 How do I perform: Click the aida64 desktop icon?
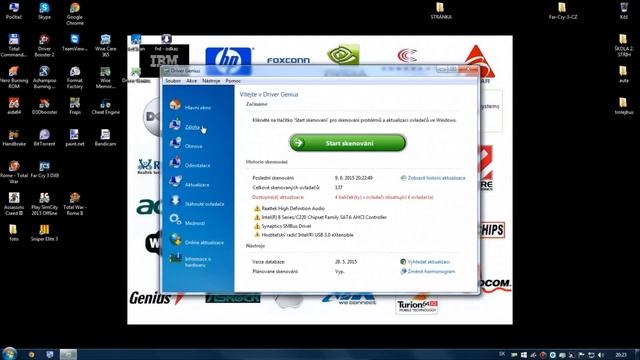[14, 106]
